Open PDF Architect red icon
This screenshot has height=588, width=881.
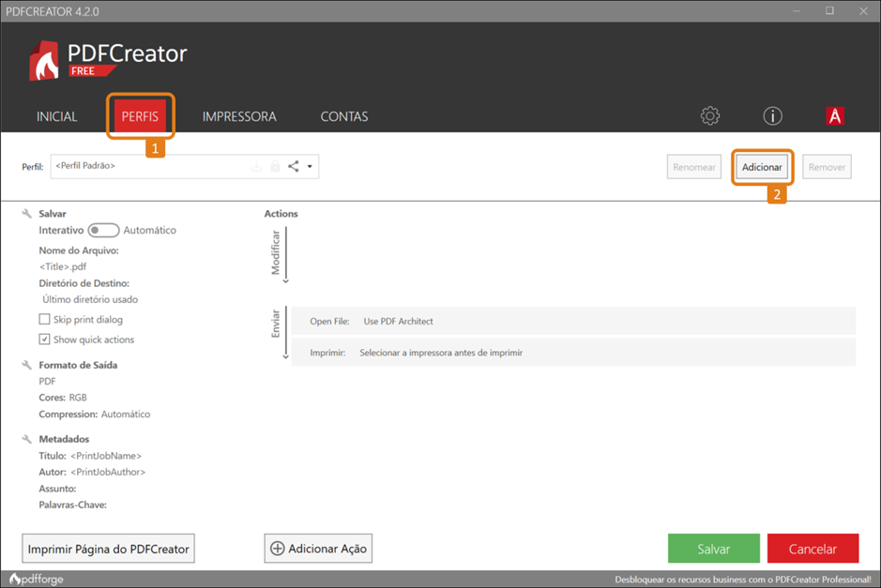pos(834,116)
